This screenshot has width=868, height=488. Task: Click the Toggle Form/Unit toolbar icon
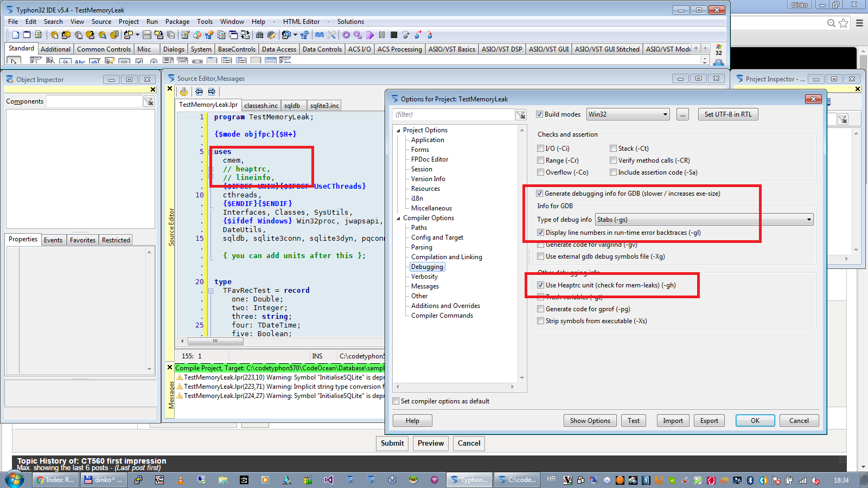[x=245, y=35]
